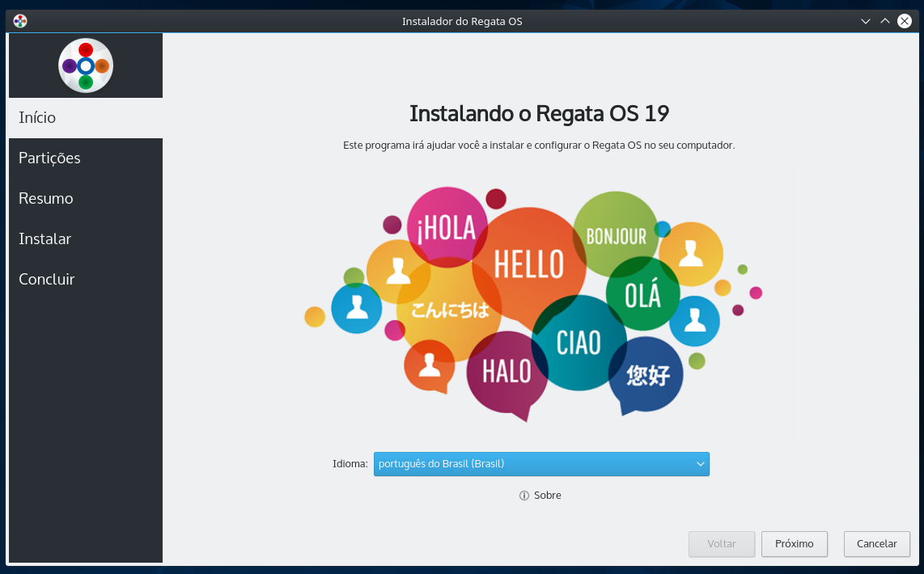The width and height of the screenshot is (924, 574).
Task: Click the shade chevron in the title bar
Action: (x=865, y=20)
